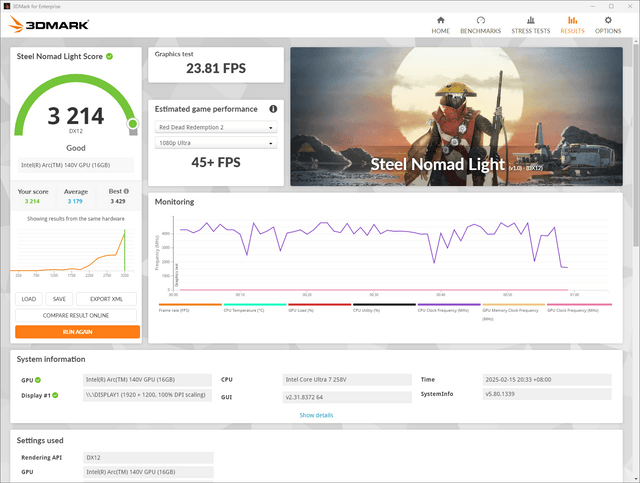Toggle GPU Memory Clock Frequency legend

(513, 312)
